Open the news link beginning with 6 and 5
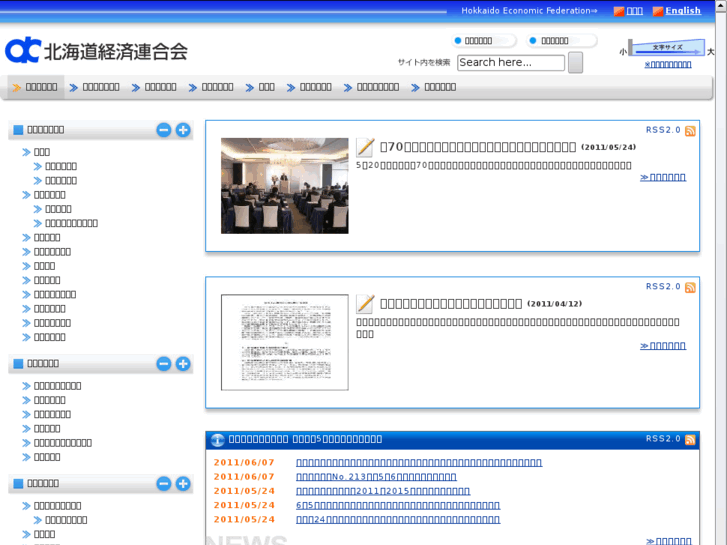 coord(398,505)
